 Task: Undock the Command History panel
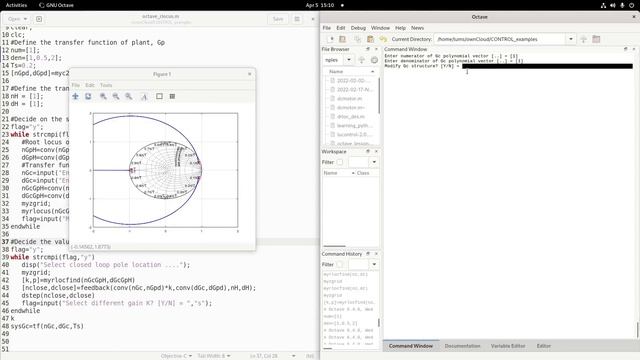tap(368, 254)
